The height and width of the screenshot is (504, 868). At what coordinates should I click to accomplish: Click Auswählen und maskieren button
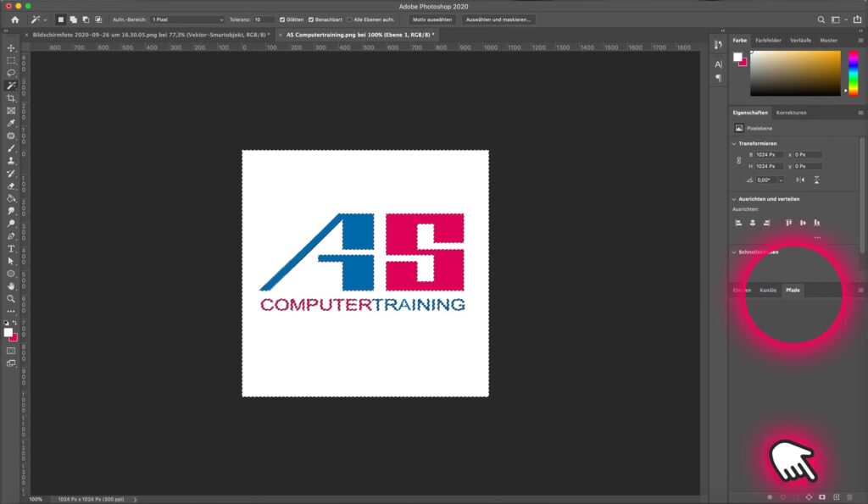coord(498,19)
